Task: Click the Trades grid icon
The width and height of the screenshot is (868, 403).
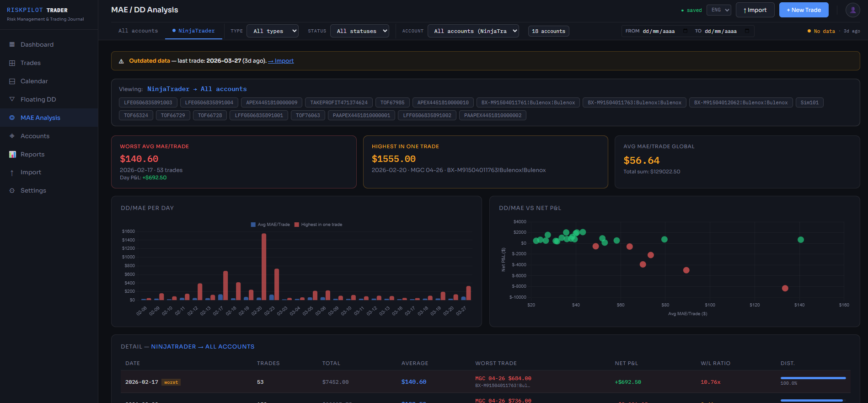Action: click(12, 63)
